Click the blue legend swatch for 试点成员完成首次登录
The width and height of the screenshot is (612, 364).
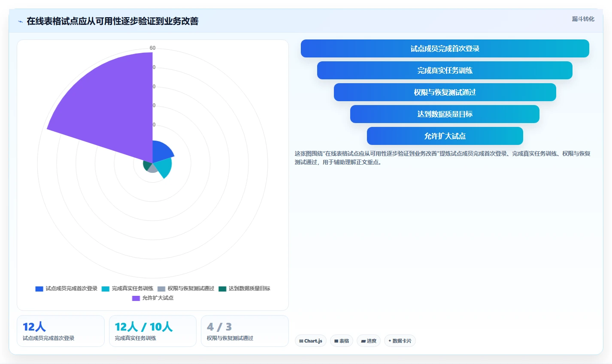[x=39, y=289]
